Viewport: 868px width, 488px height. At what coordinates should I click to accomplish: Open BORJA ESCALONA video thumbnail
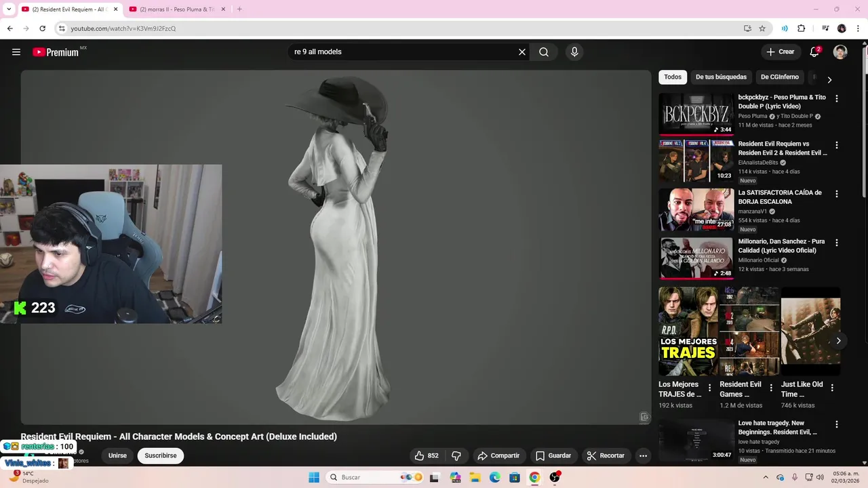696,210
